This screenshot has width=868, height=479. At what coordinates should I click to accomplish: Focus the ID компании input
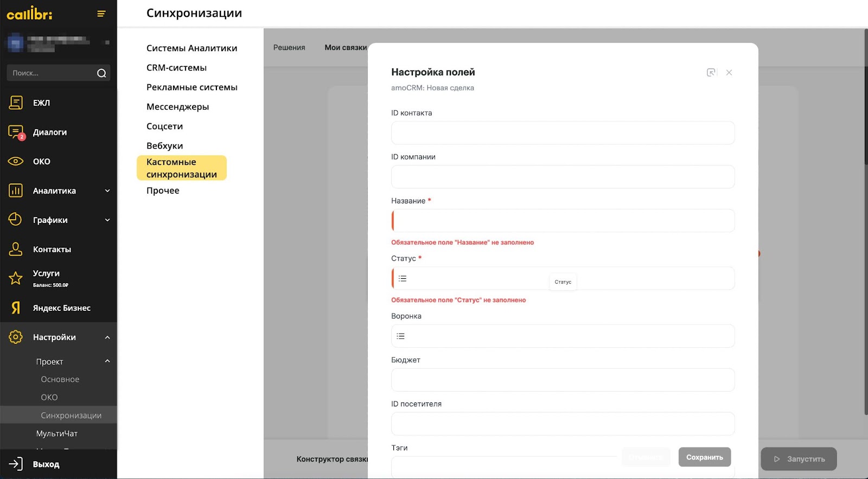click(x=563, y=177)
